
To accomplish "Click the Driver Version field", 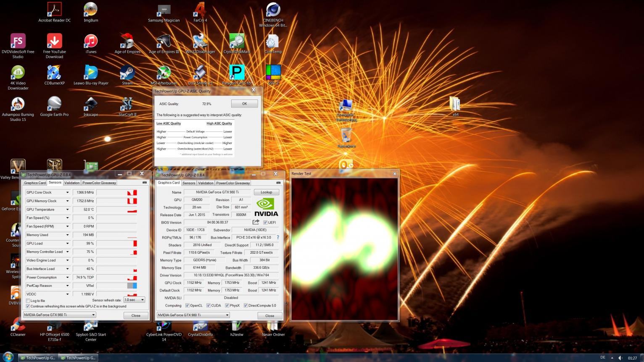I will point(231,275).
